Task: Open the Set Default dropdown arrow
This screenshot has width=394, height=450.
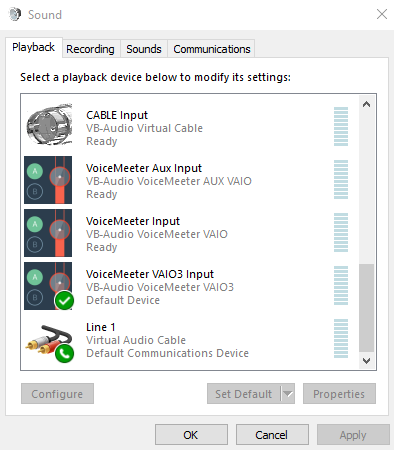Action: 288,394
